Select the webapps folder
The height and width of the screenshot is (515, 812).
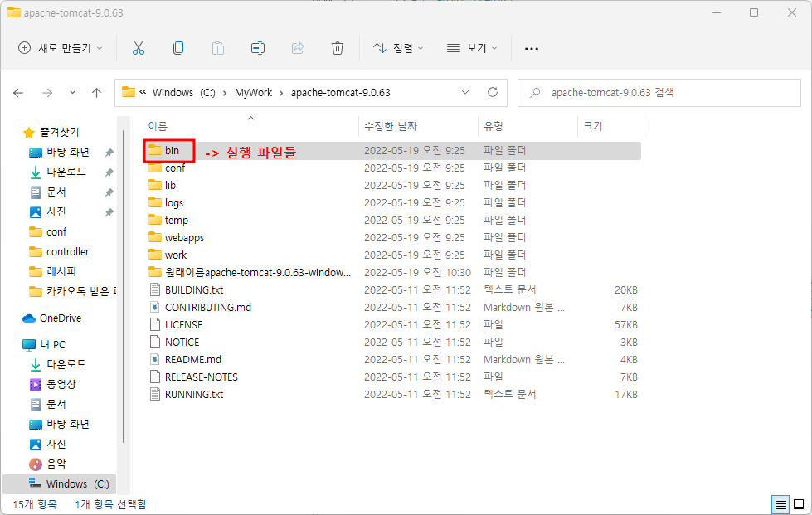392,237
